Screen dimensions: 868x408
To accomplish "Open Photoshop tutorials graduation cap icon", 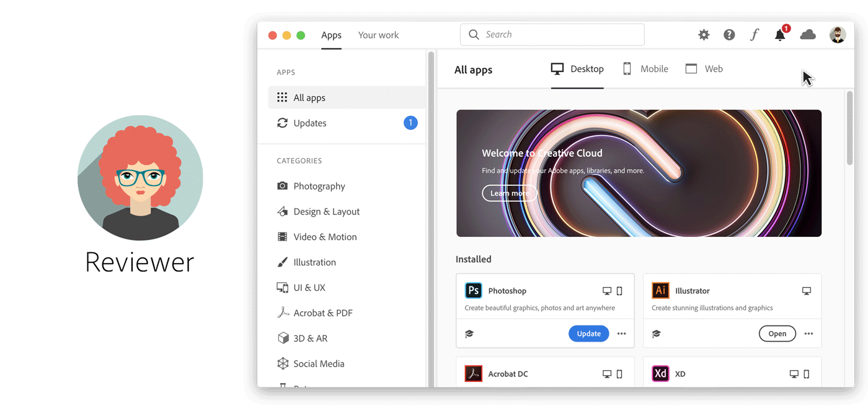I will [469, 334].
